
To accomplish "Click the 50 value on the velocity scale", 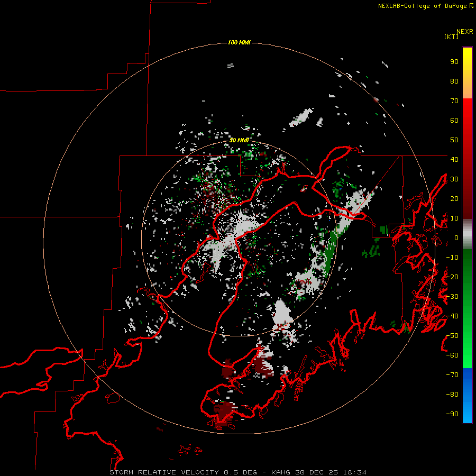I will 454,140.
